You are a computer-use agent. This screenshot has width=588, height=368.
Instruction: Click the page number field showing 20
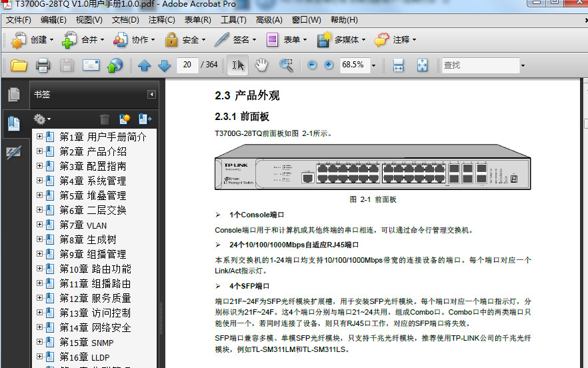tap(187, 65)
